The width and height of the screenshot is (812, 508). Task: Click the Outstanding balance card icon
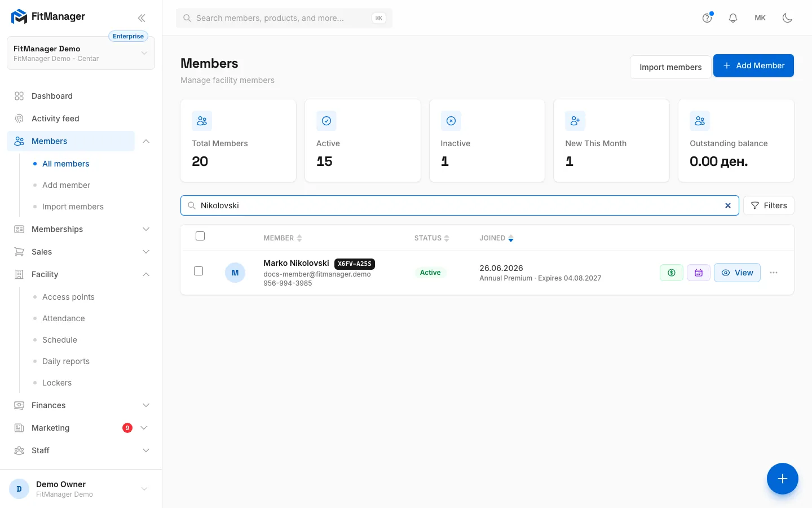pyautogui.click(x=700, y=121)
